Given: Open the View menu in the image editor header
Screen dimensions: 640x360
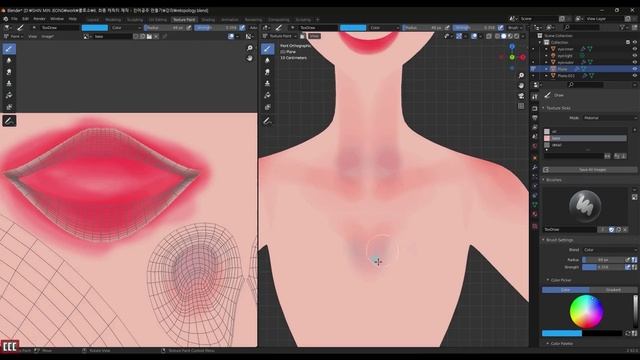Looking at the screenshot, I should (32, 36).
